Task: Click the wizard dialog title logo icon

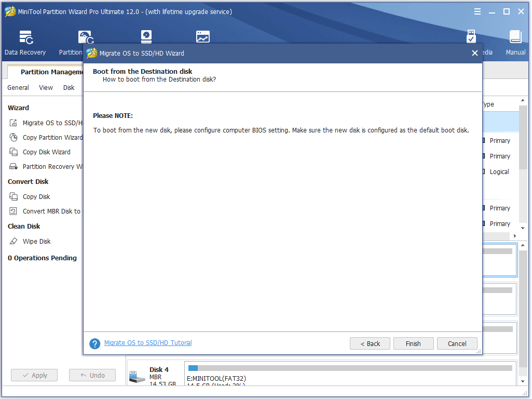Action: click(x=91, y=54)
